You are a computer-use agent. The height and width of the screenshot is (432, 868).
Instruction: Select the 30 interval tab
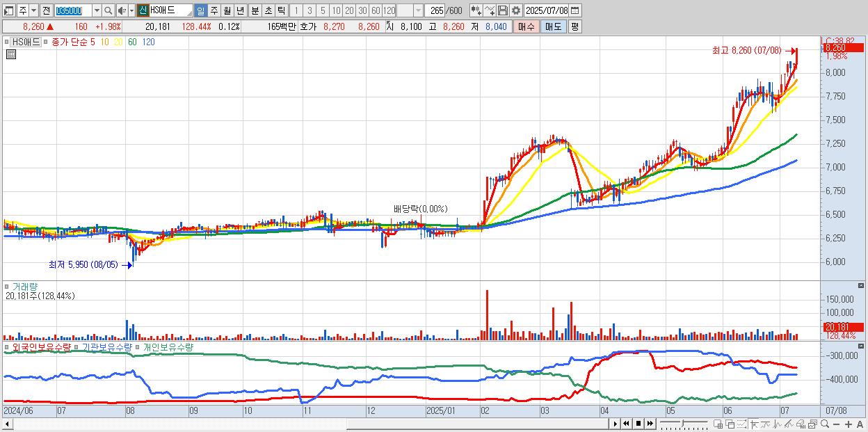tap(362, 10)
